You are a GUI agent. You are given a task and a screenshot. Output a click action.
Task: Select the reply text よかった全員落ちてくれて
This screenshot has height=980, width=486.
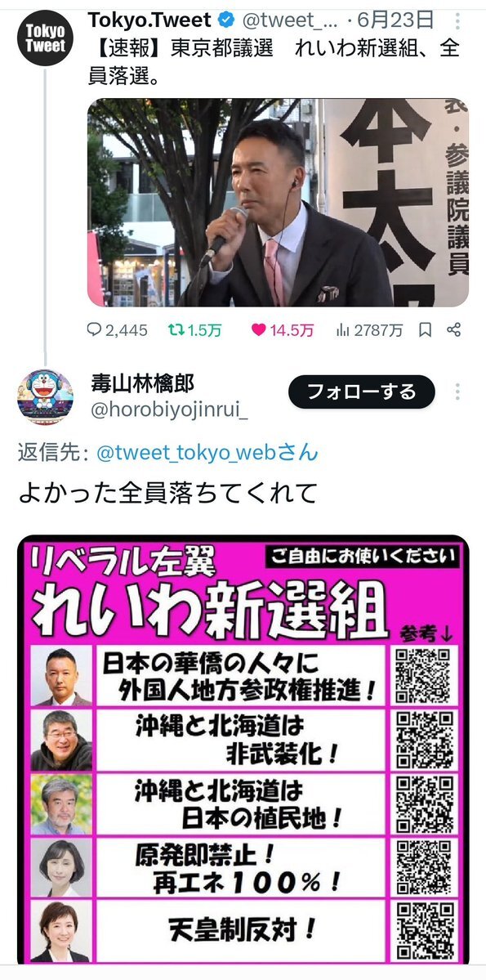click(x=168, y=494)
